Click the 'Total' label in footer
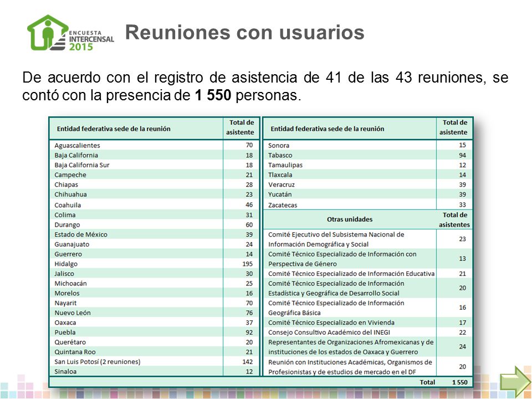Screen dimensions: 532x399 pyautogui.click(x=427, y=382)
